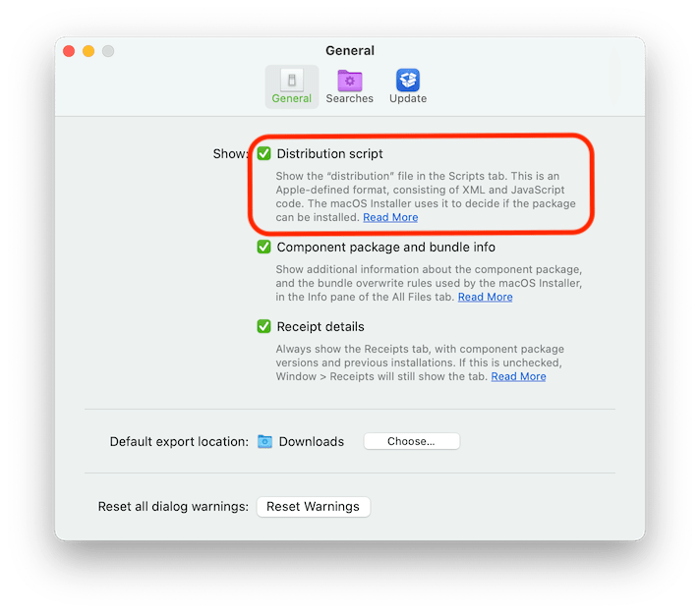Disable the Receipt details checkbox
700x613 pixels.
click(x=263, y=326)
